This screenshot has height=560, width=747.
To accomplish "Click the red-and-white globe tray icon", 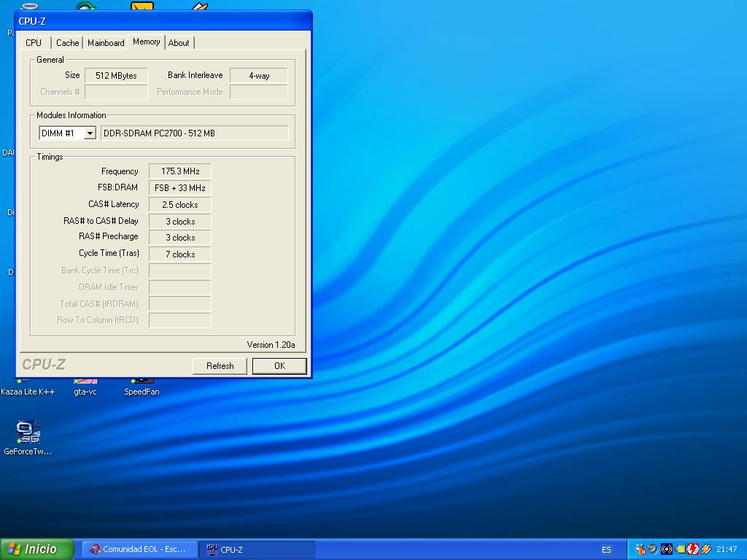I will coord(692,549).
